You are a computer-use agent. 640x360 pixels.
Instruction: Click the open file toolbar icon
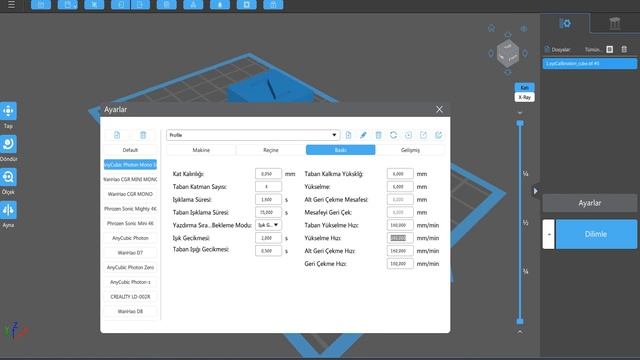(x=41, y=4)
